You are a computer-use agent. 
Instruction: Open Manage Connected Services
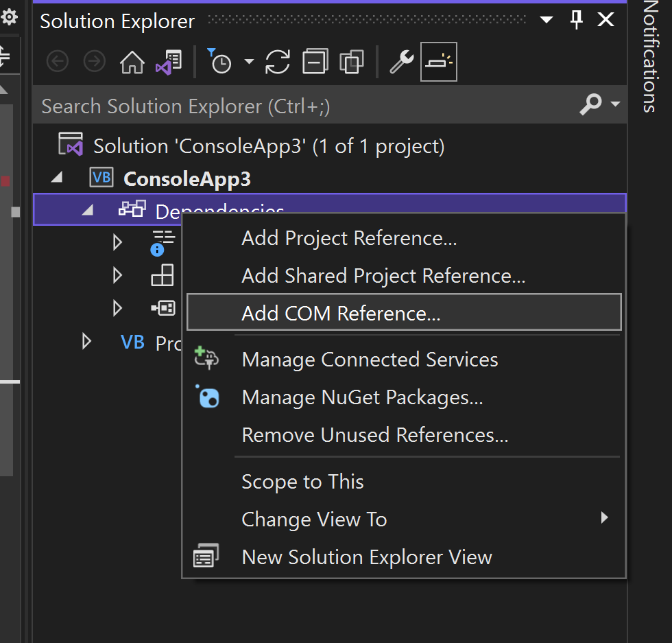(404, 360)
